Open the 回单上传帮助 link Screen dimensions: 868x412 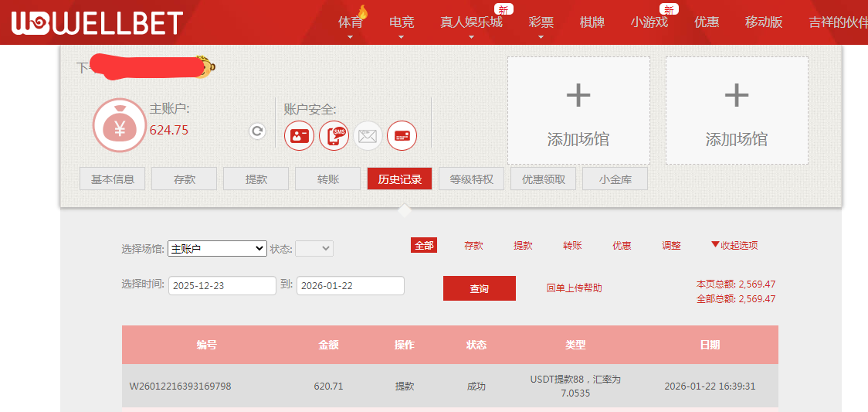574,288
